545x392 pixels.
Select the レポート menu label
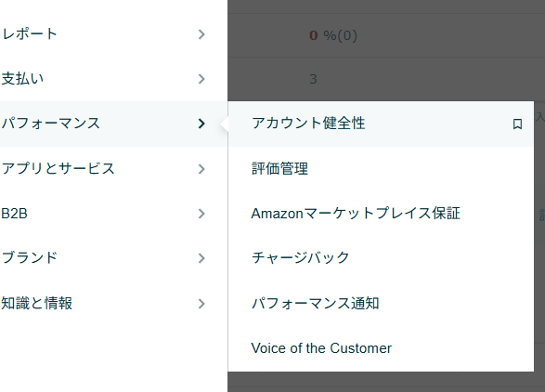tap(29, 33)
